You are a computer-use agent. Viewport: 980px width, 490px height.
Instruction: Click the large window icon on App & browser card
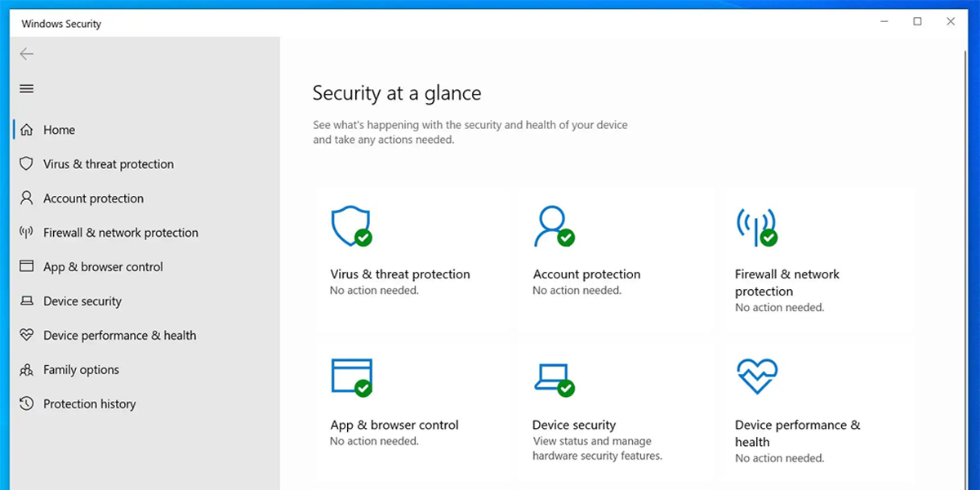point(351,377)
